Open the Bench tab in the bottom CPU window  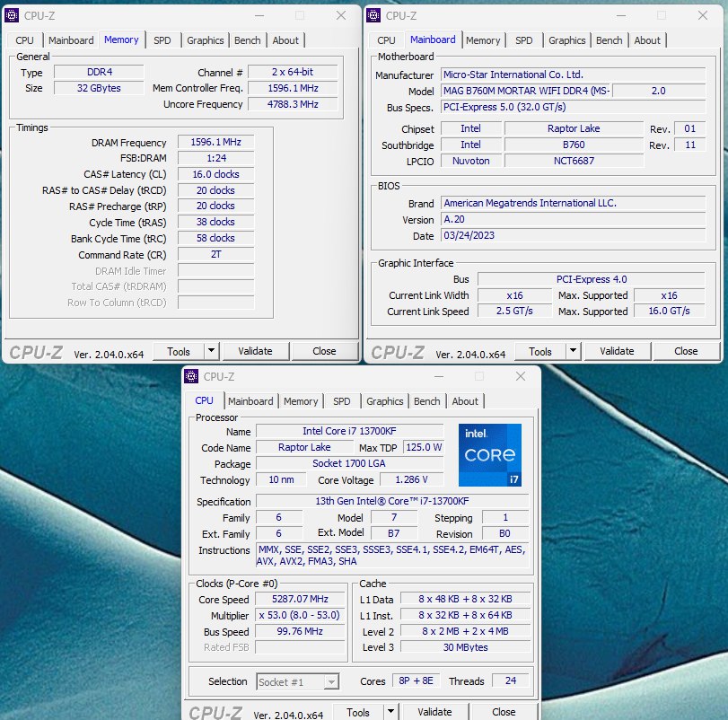pyautogui.click(x=427, y=401)
